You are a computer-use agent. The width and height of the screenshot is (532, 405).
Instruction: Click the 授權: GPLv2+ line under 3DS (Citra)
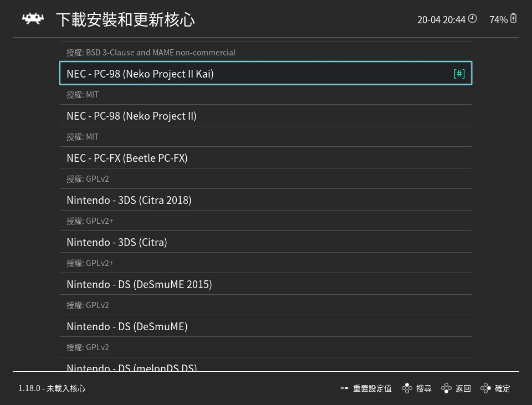point(90,263)
